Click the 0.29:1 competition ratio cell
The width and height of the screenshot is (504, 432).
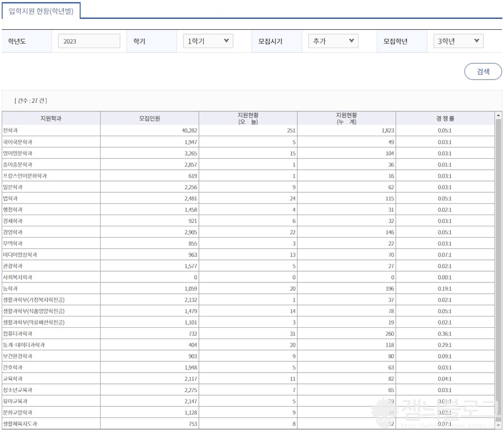(x=445, y=345)
